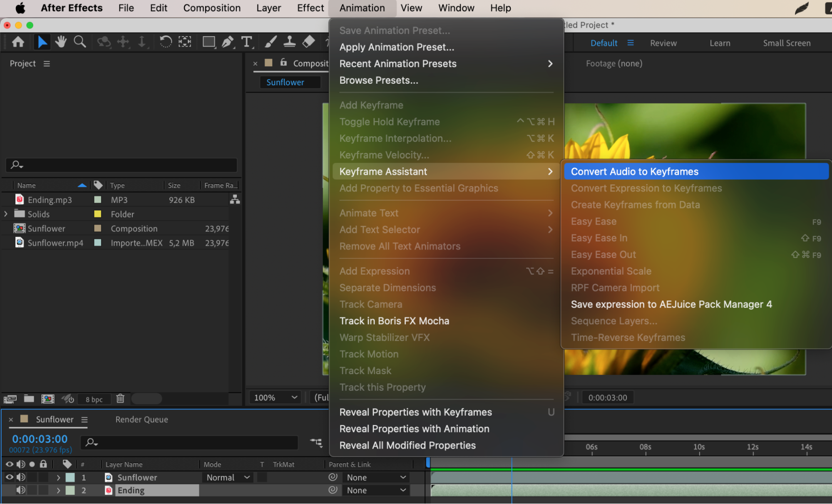Switch to Small Screen workspace
This screenshot has width=832, height=504.
[x=787, y=43]
